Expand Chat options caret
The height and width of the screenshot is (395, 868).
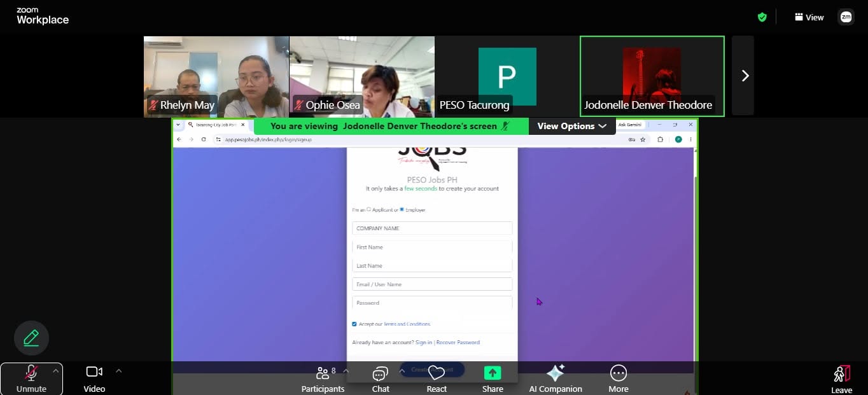click(x=402, y=370)
